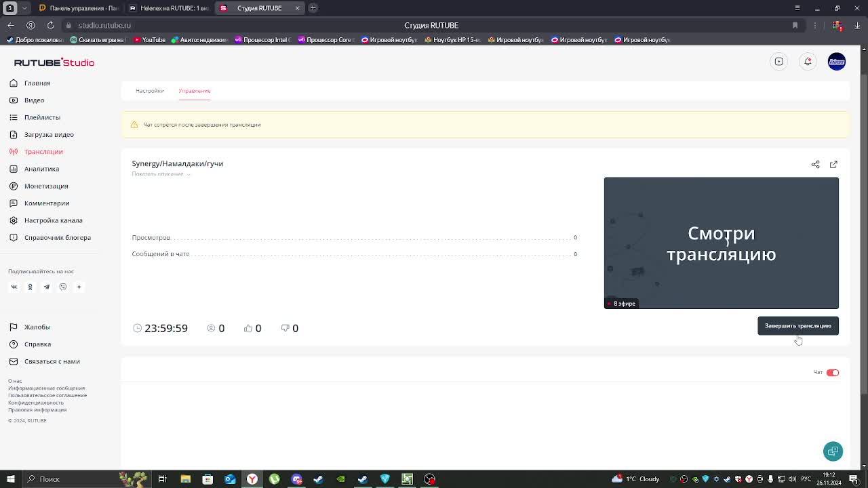Open the weather widget 1°C Cloudy
Image resolution: width=868 pixels, height=488 pixels.
[636, 479]
